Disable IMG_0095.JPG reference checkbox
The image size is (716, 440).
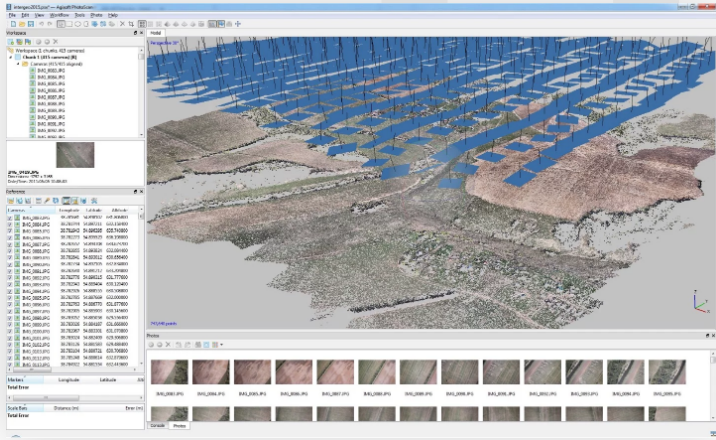(10, 298)
